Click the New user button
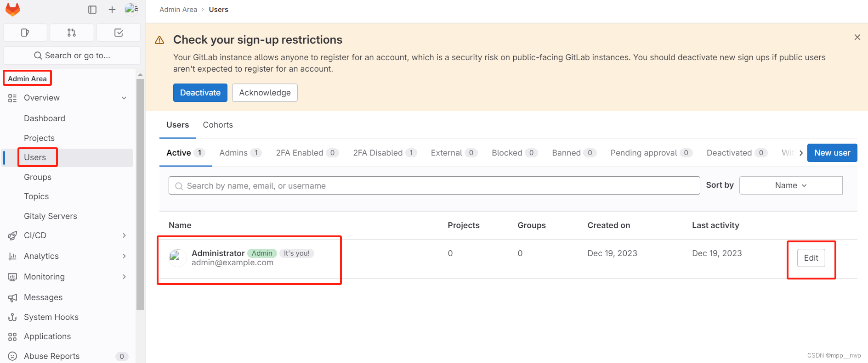 click(x=832, y=153)
